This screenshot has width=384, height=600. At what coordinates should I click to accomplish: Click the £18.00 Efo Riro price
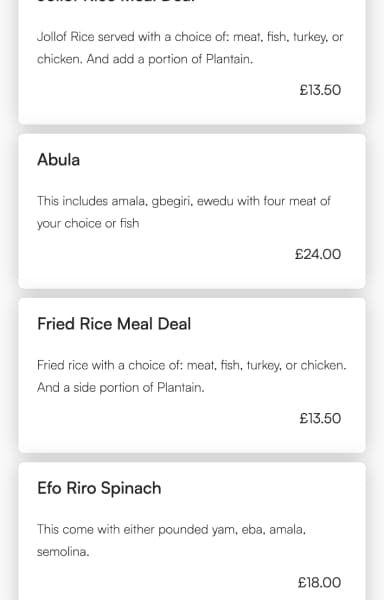pyautogui.click(x=319, y=582)
